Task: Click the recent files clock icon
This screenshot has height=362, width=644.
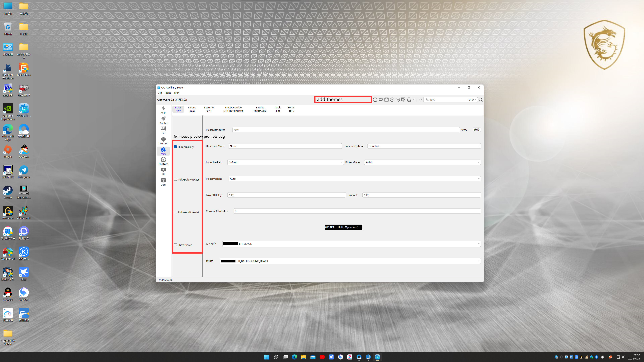Action: coord(375,100)
